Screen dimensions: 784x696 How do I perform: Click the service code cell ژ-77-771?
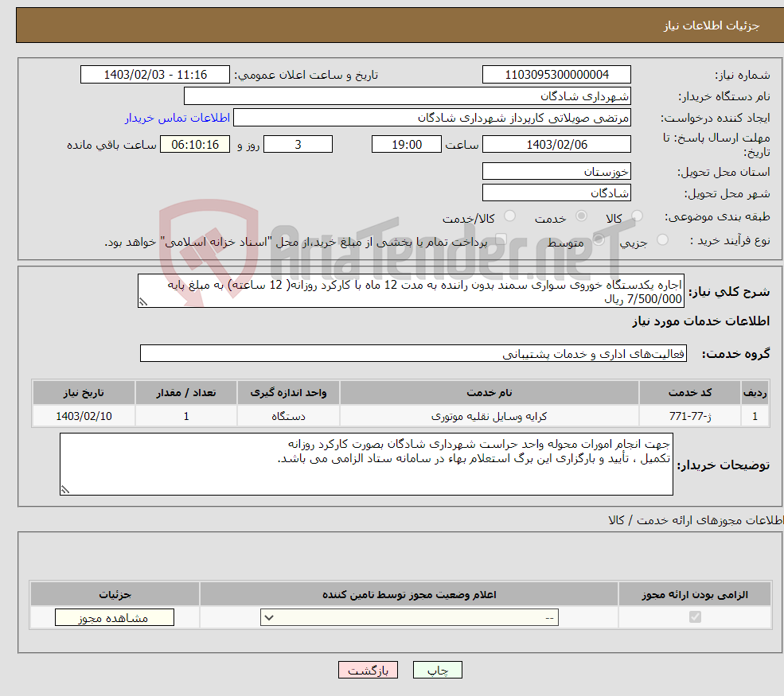pos(690,416)
